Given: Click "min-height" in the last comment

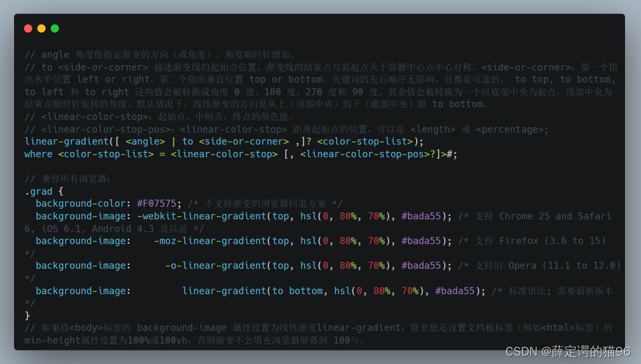Looking at the screenshot, I should [x=52, y=340].
